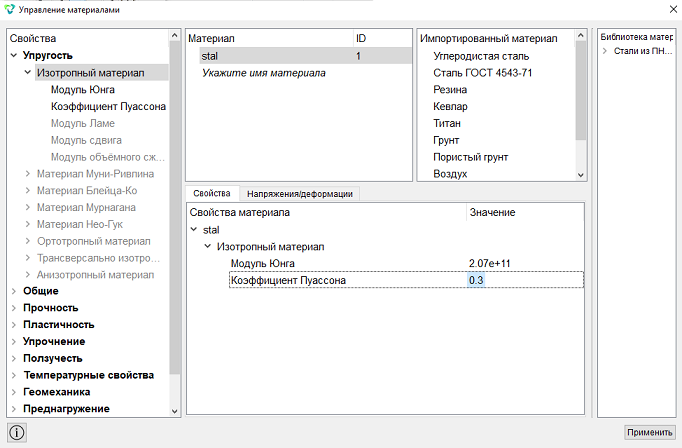Viewport: 682px width, 448px height.
Task: Open the Свойства tab
Action: (x=212, y=194)
